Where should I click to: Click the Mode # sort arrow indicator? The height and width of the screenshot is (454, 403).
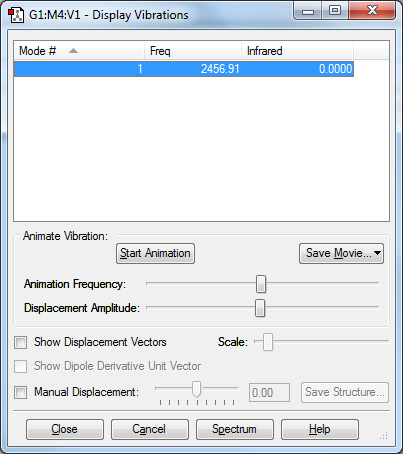click(73, 51)
